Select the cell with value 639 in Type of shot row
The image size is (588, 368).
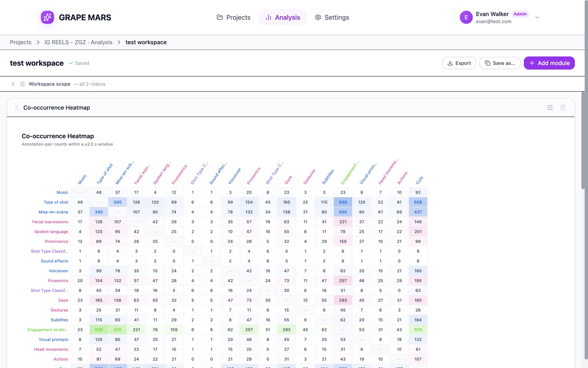(343, 202)
